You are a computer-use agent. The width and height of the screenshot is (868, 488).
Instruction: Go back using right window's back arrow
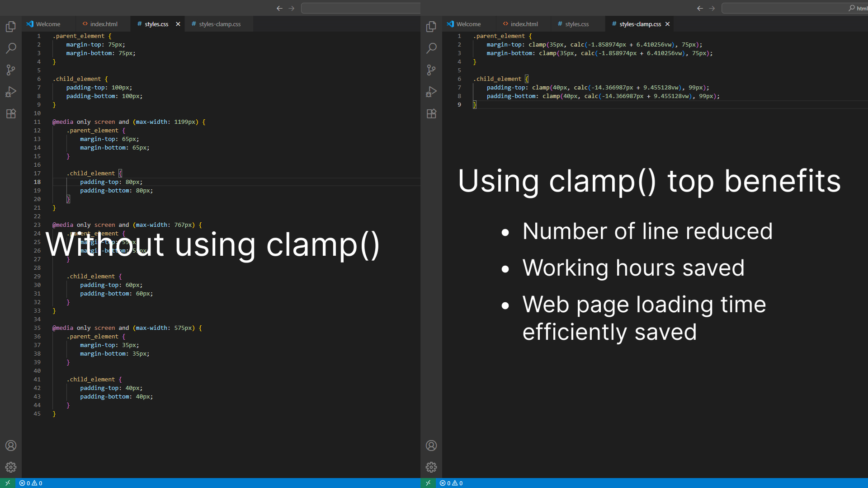click(700, 8)
